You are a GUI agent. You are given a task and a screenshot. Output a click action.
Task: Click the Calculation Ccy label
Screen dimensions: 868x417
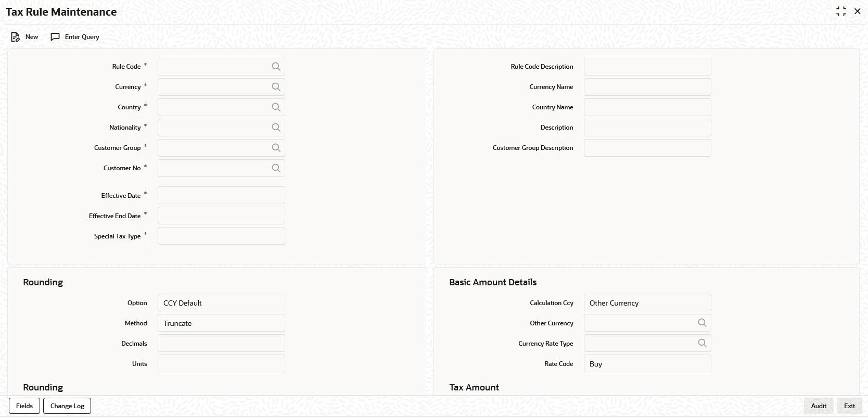[x=551, y=303]
